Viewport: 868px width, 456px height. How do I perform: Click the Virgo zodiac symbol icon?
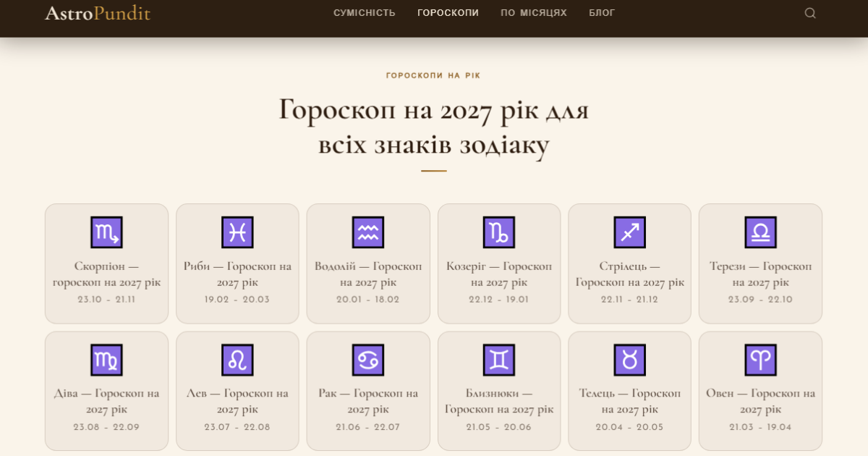(x=107, y=360)
